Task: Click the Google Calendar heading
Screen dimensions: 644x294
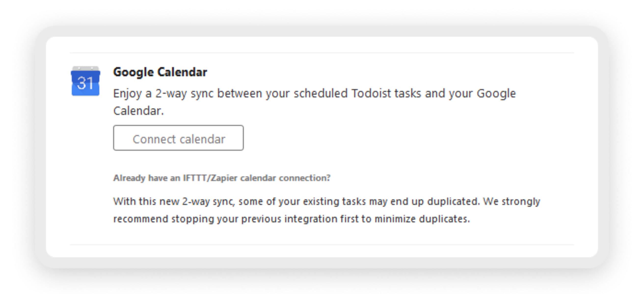Action: coord(160,72)
